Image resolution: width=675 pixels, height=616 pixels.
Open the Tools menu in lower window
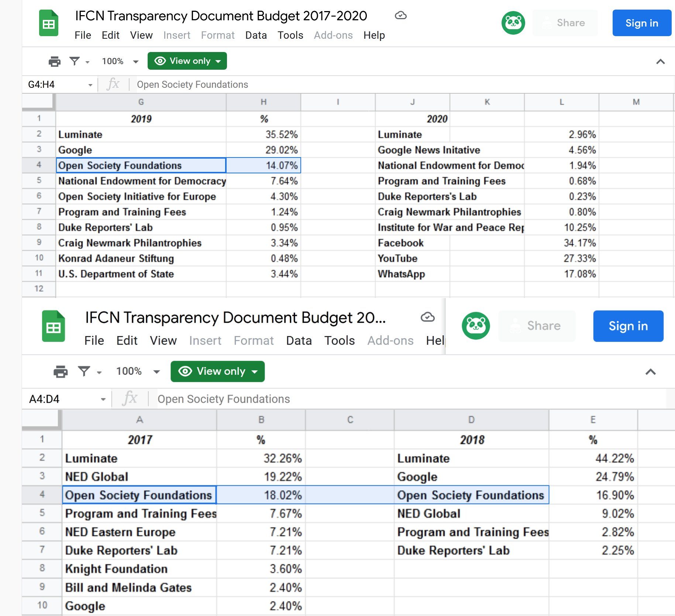click(339, 340)
